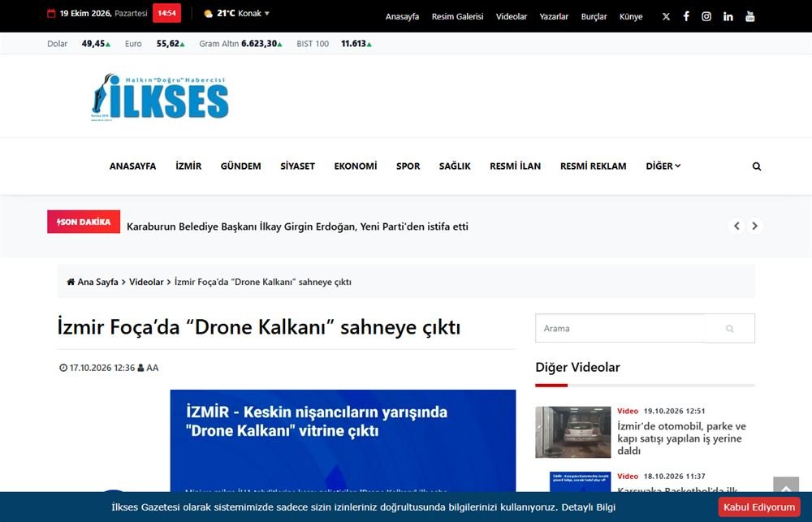The image size is (812, 522).
Task: Open the X (Twitter) social icon
Action: 666,16
